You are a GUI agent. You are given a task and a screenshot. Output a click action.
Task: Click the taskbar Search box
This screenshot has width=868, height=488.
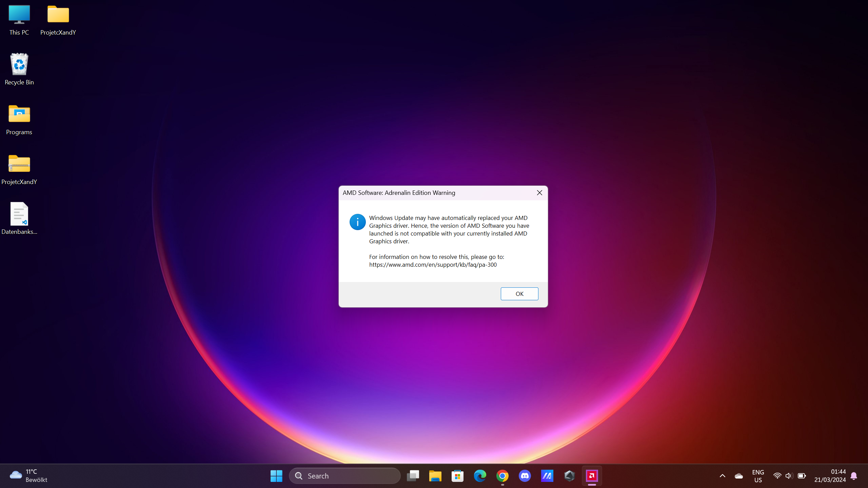coord(345,476)
